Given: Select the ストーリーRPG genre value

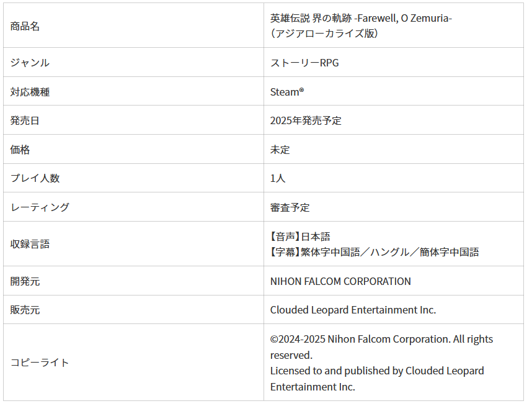Looking at the screenshot, I should [304, 63].
